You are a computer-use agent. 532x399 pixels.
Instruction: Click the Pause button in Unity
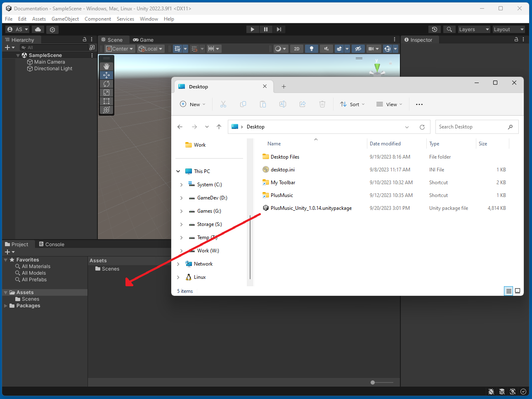coord(266,29)
